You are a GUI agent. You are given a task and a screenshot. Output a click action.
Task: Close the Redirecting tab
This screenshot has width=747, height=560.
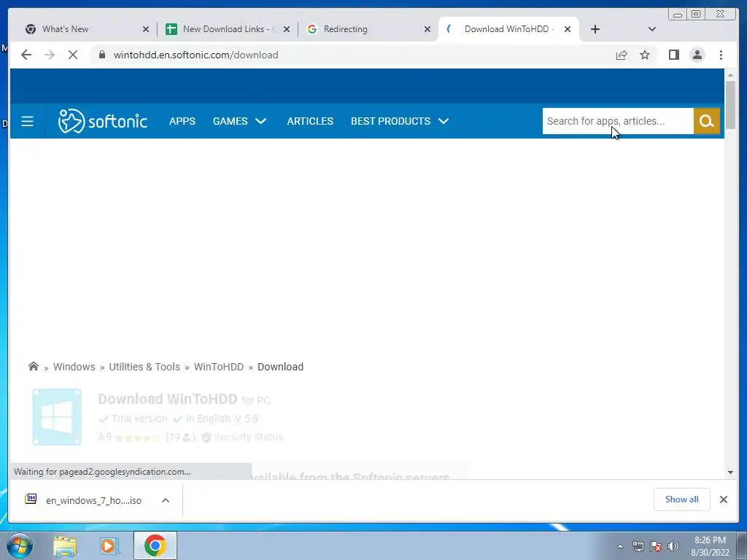coord(427,29)
